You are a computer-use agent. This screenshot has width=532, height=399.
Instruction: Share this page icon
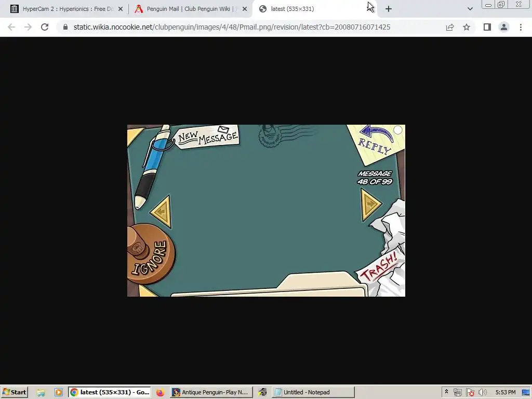point(450,27)
